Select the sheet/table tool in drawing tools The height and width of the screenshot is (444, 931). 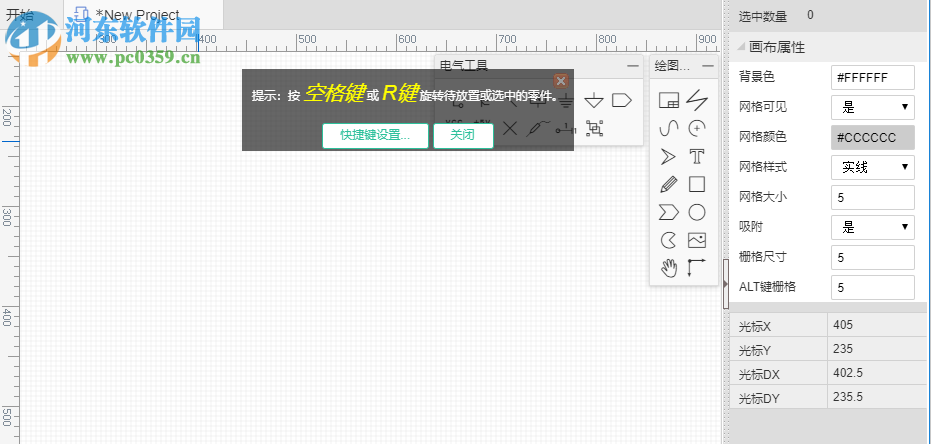click(669, 100)
